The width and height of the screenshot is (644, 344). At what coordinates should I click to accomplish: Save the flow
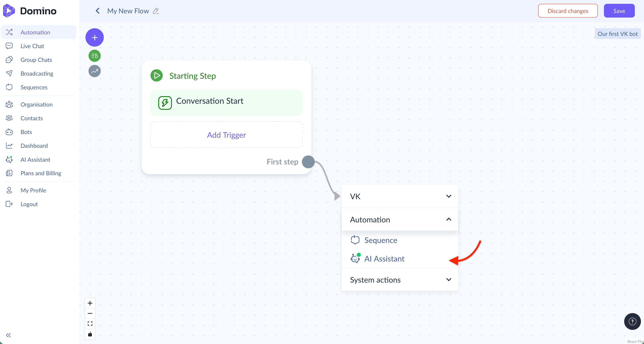(619, 11)
